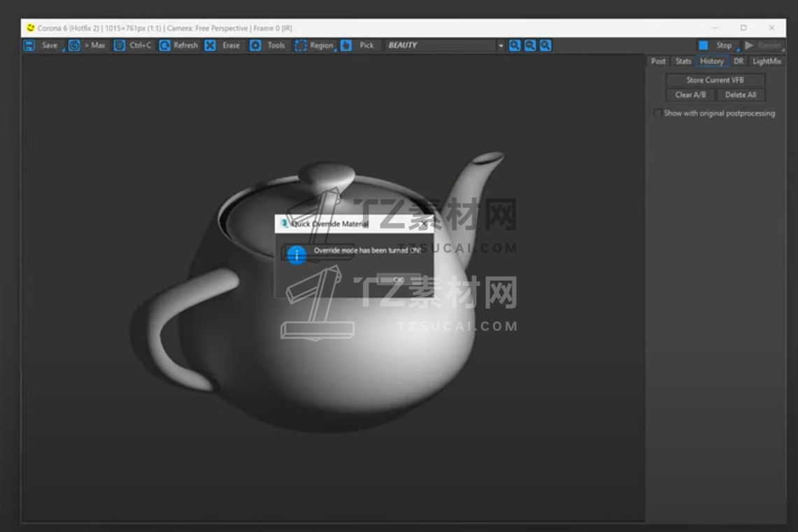Viewport: 798px width, 532px height.
Task: Click the first magnifier zoom icon
Action: tap(515, 45)
